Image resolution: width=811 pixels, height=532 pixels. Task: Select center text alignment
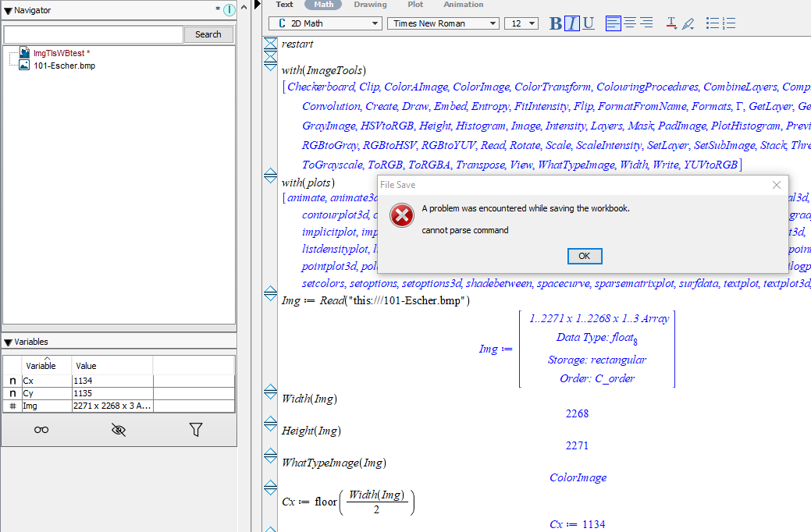click(x=630, y=23)
